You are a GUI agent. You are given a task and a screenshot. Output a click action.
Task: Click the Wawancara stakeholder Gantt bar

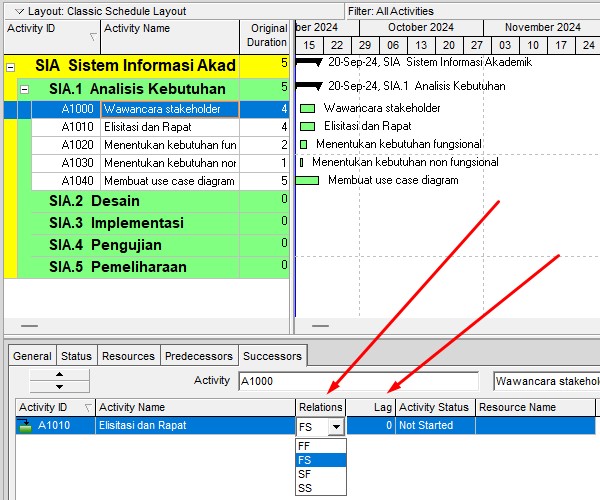click(x=307, y=109)
